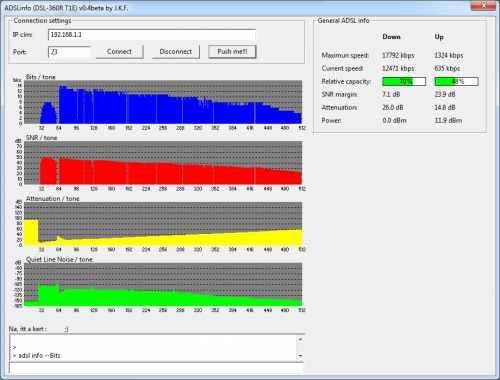500x380 pixels.
Task: Click the Up relative capacity 48% bar
Action: 456,81
